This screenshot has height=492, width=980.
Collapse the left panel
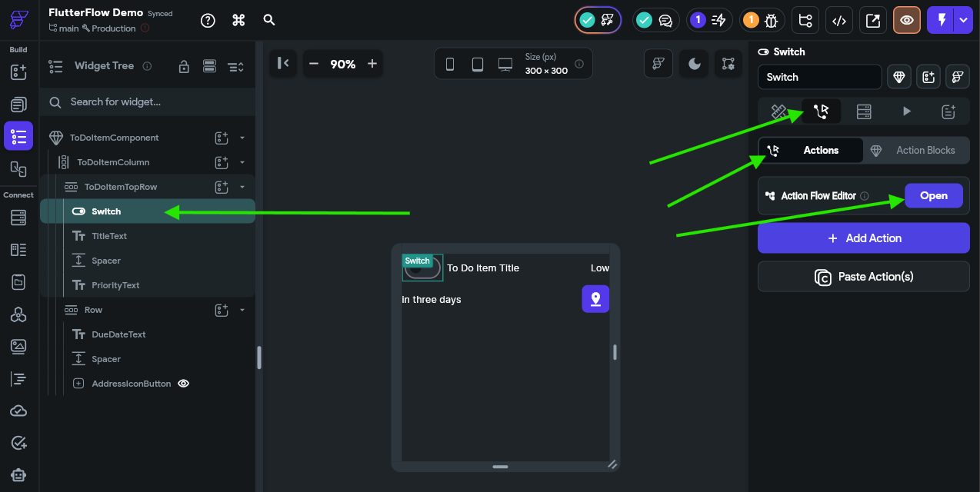point(283,64)
